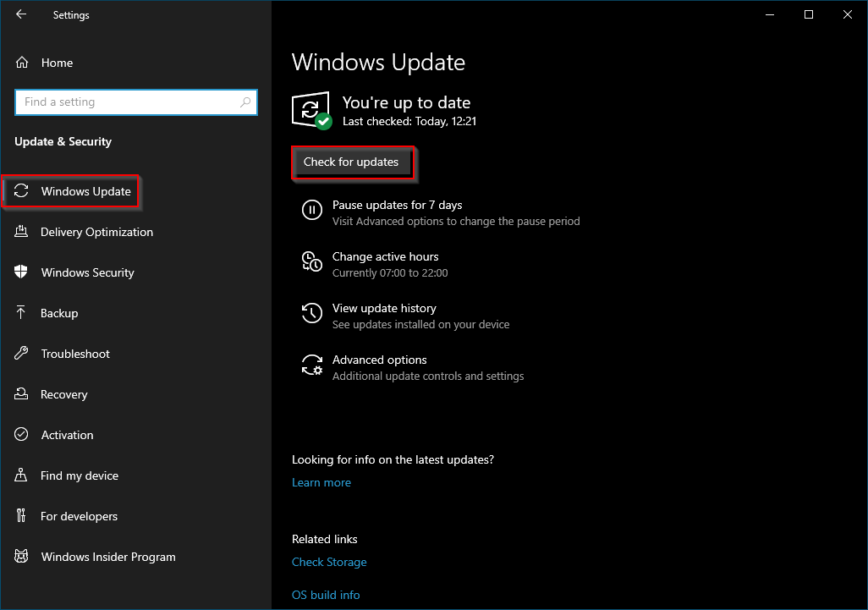Click "See updates installed on your device" text

tap(420, 324)
